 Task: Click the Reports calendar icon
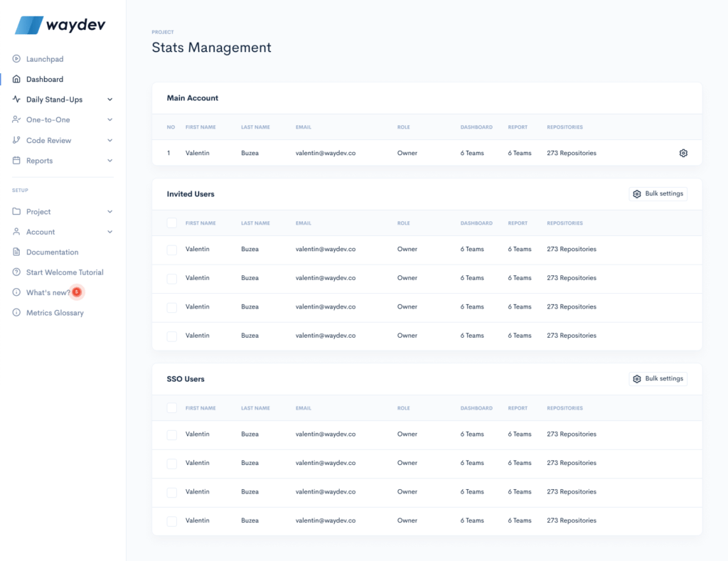[x=16, y=161]
